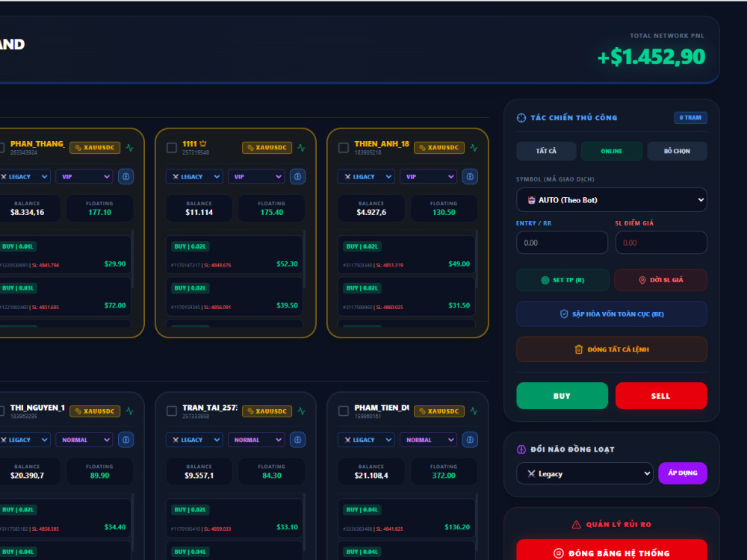Open VIP tier dropdown on PHAN_THANG card
The image size is (747, 560).
click(x=84, y=177)
